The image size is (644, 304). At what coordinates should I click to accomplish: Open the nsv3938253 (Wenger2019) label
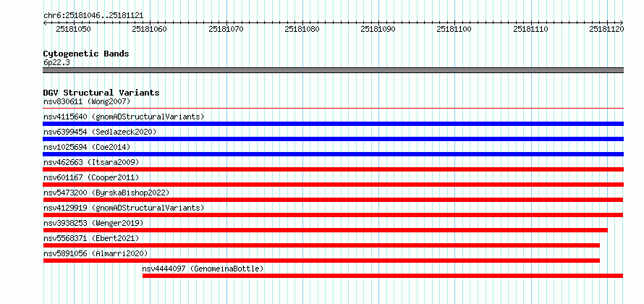[x=93, y=223]
